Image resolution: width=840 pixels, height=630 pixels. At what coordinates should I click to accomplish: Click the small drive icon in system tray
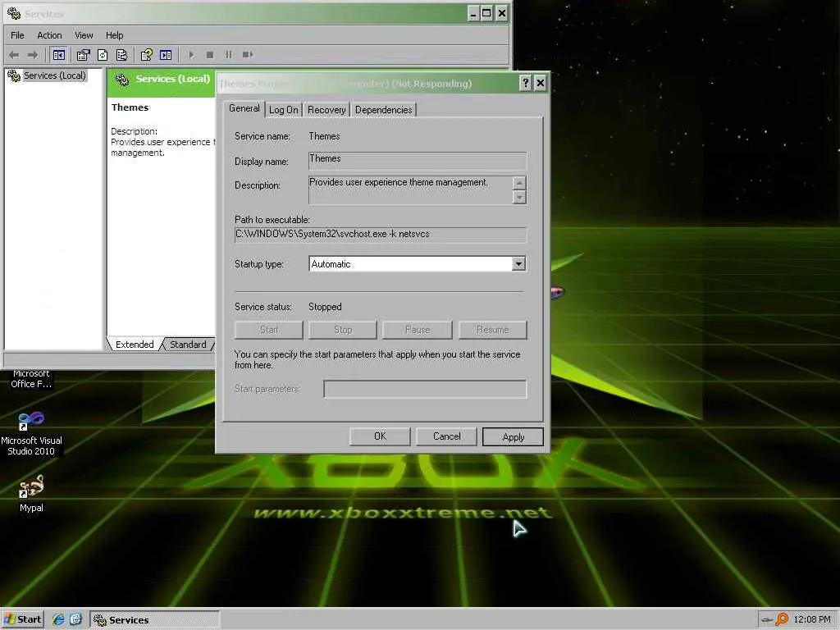point(767,620)
